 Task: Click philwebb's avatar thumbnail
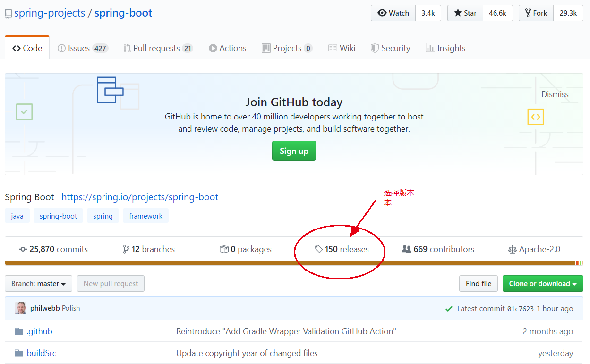click(20, 308)
